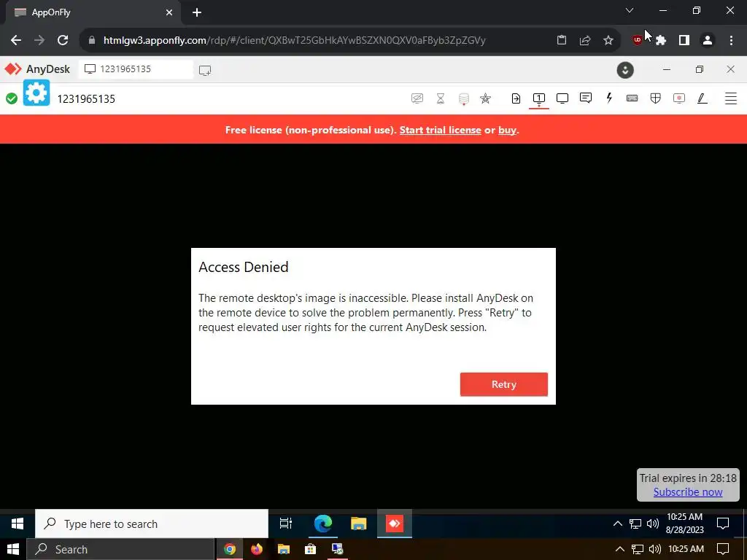Click the blue gear avatar icon
This screenshot has width=747, height=560.
coord(36,93)
